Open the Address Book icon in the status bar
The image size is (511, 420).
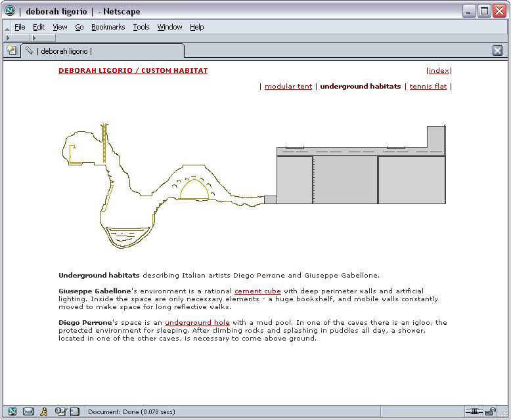tap(75, 412)
